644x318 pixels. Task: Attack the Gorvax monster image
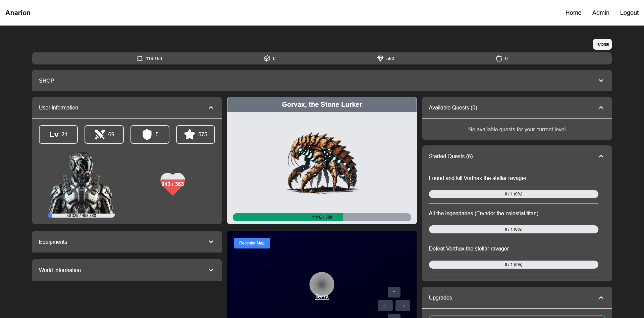[x=322, y=163]
